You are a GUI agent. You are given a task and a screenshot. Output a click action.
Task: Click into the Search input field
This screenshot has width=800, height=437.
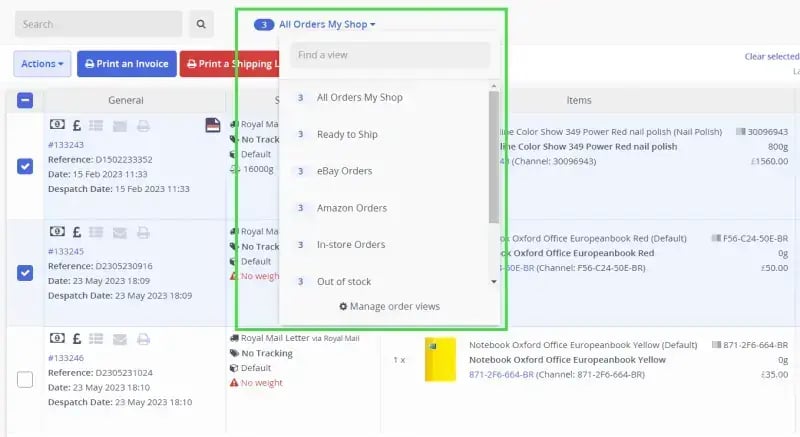tap(98, 24)
